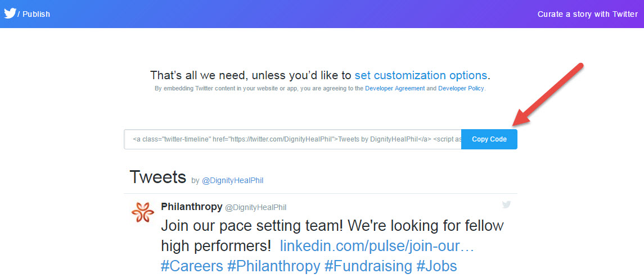Viewport: 644px width, 278px height.
Task: Open the Developer Policy link
Action: [x=461, y=89]
